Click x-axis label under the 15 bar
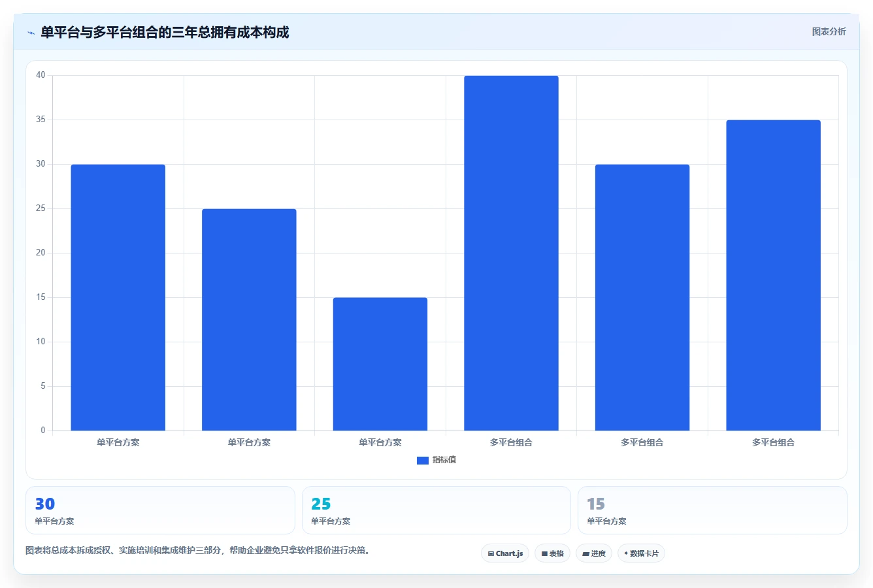 pos(380,442)
